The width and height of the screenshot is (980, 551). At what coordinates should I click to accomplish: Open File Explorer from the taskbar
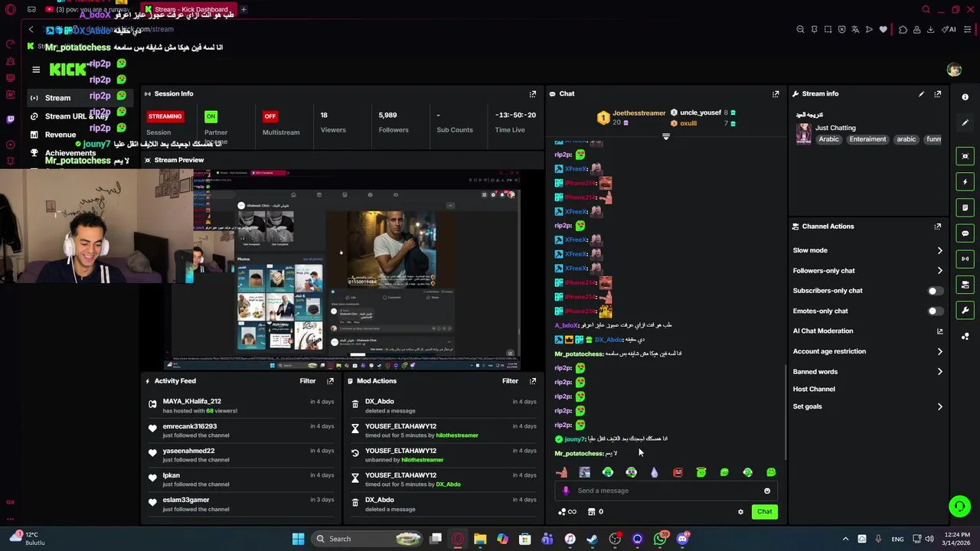pos(480,540)
